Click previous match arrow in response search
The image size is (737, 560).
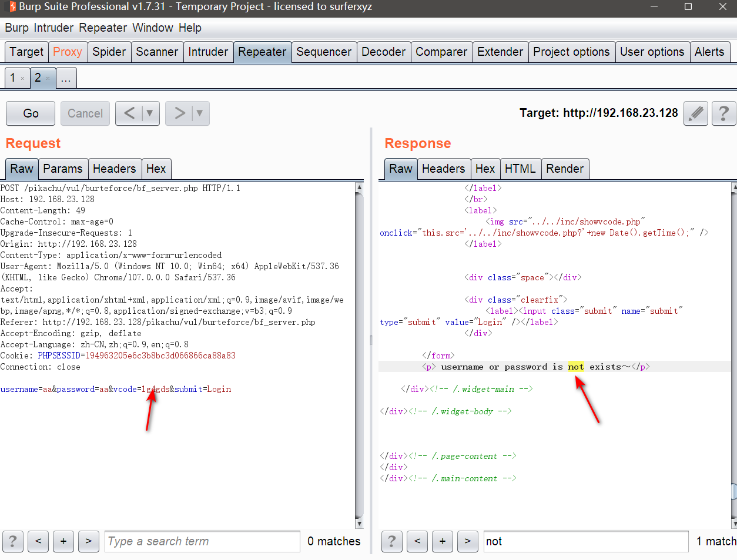click(x=417, y=541)
